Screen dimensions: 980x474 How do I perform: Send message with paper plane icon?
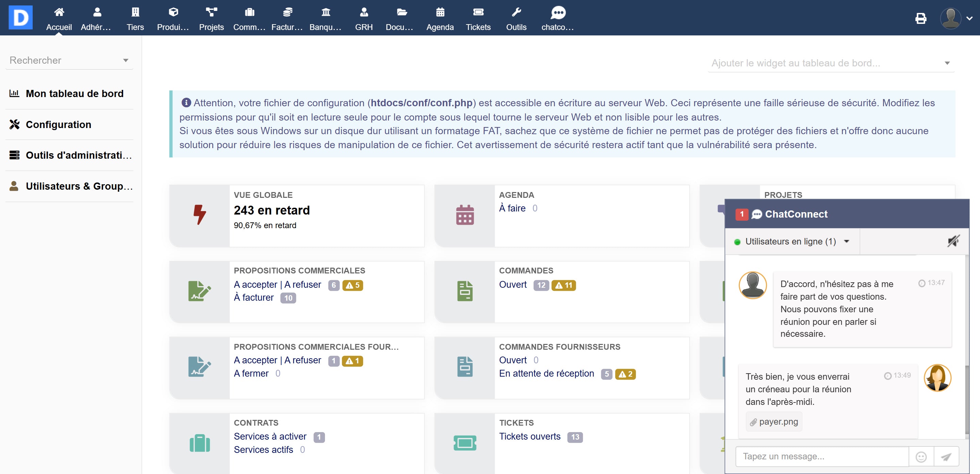click(x=946, y=457)
